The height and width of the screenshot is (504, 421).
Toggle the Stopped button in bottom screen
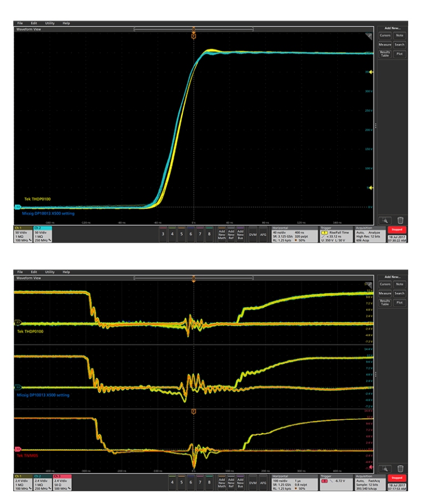(397, 477)
